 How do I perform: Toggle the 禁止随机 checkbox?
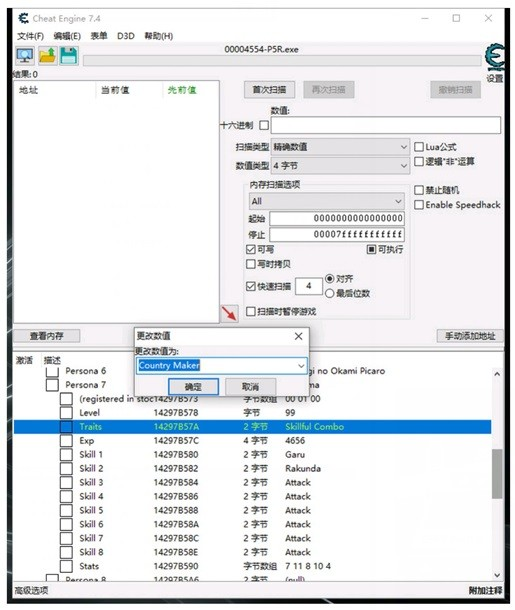click(419, 190)
